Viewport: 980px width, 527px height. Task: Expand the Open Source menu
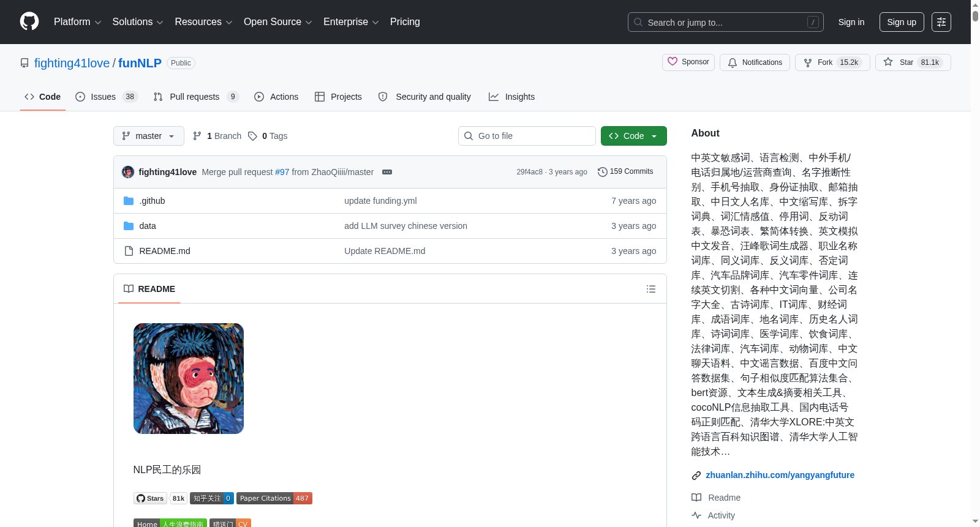pos(277,22)
